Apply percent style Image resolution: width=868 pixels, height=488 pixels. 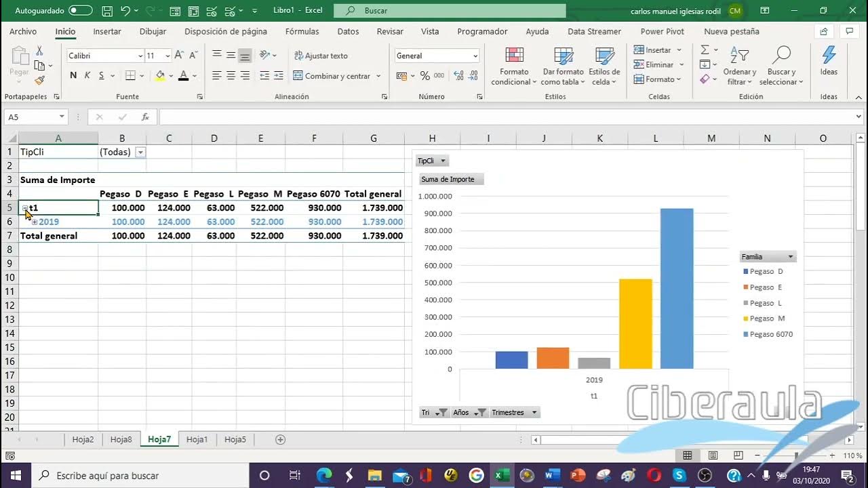(425, 76)
